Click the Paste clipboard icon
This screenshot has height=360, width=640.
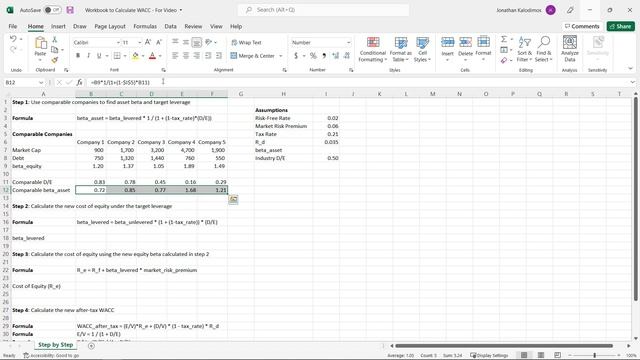tap(40, 43)
